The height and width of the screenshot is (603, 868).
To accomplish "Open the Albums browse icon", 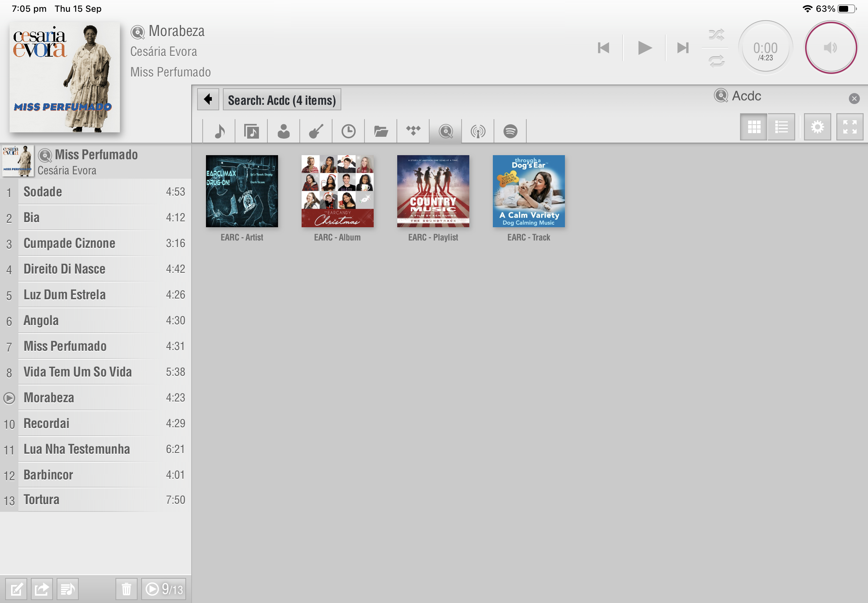I will (x=251, y=132).
